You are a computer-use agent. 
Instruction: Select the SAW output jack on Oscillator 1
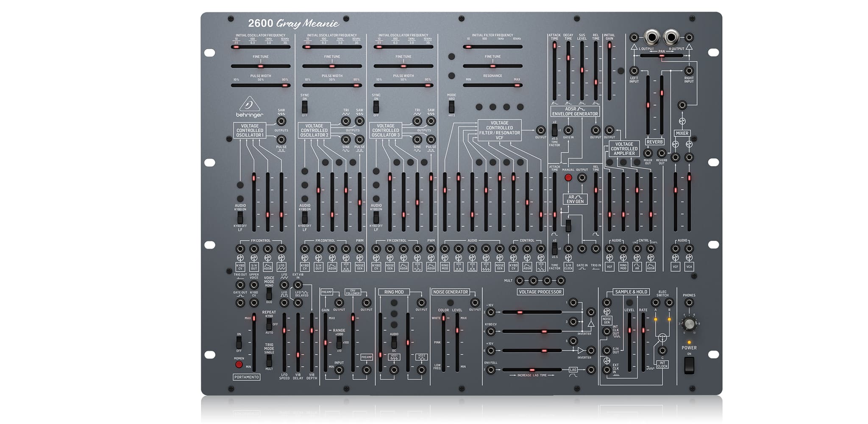281,121
